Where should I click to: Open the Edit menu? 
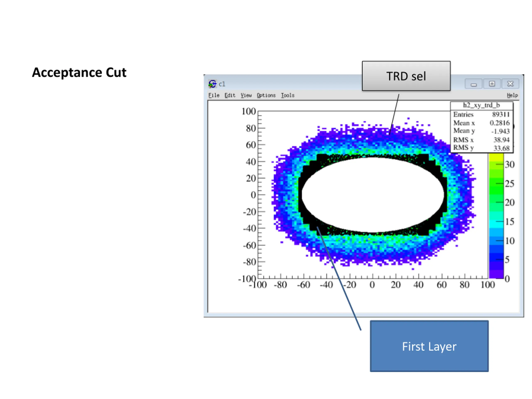click(x=230, y=95)
